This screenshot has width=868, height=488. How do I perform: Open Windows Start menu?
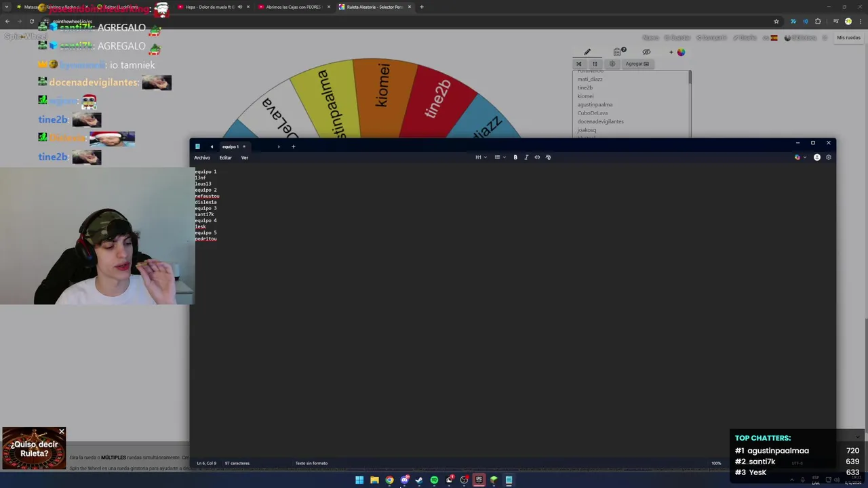coord(359,480)
